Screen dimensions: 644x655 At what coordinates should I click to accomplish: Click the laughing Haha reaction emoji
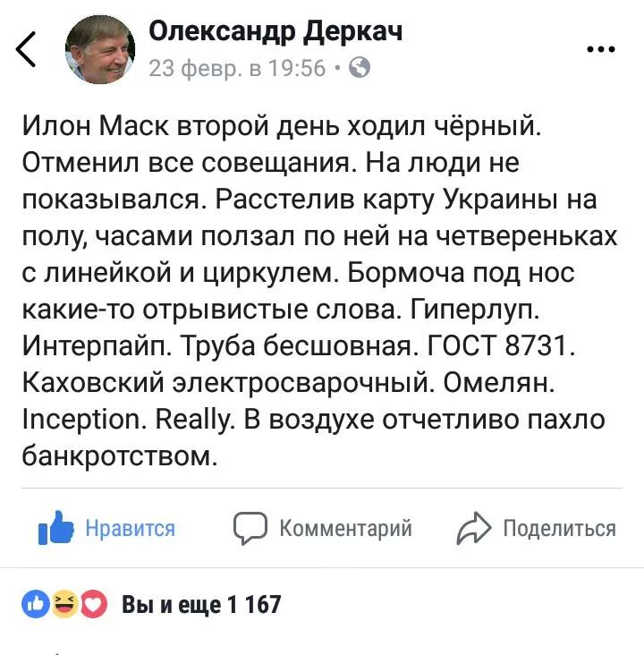coord(64,605)
